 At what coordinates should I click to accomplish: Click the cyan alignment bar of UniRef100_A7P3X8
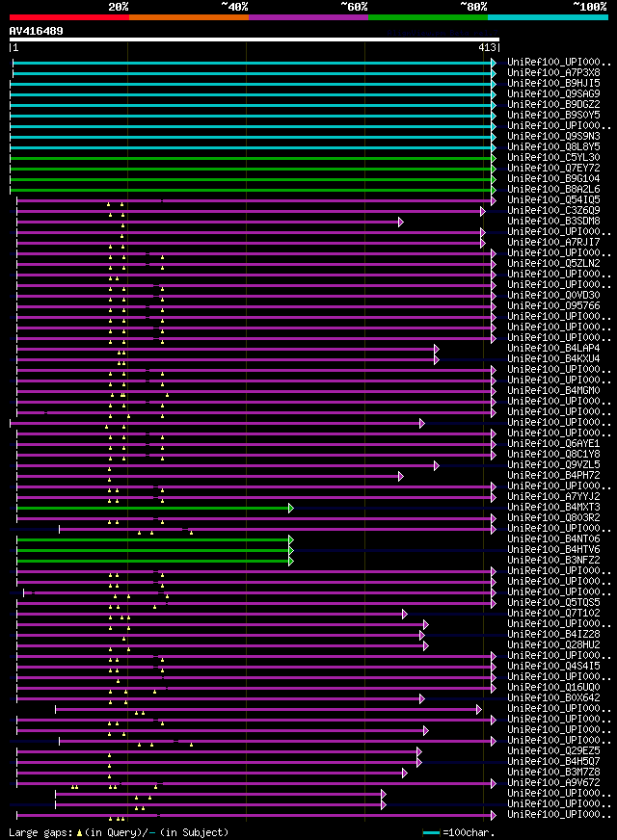[253, 73]
